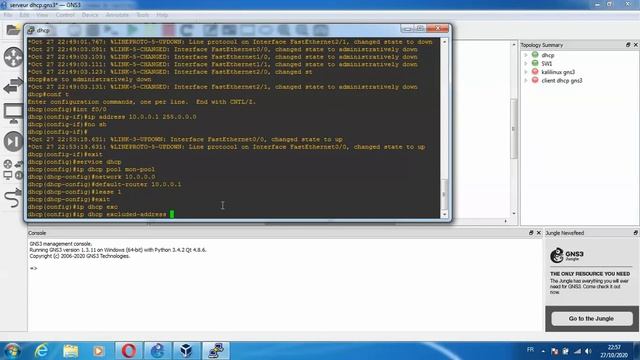
Task: Expand the SW1 node in Topology Summary
Action: pyautogui.click(x=526, y=63)
